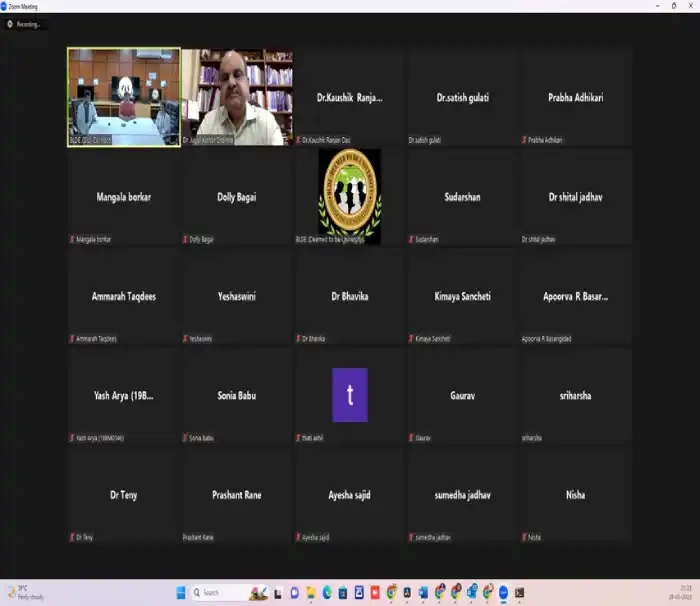700x606 pixels.
Task: Open the Windows Start menu
Action: [181, 593]
